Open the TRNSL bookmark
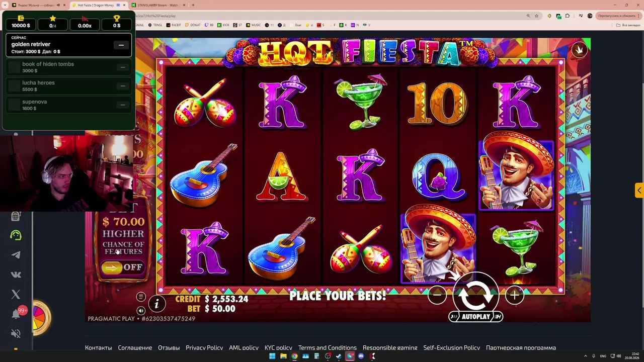Viewport: 644px width, 362px height. coord(155,25)
